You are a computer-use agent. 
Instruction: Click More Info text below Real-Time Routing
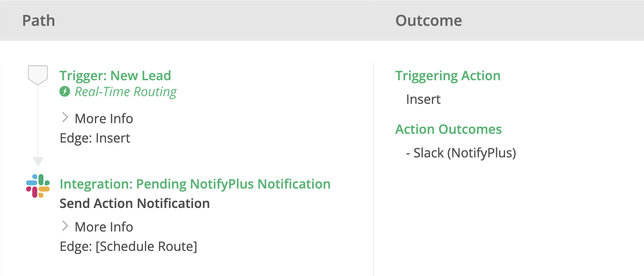(x=104, y=119)
